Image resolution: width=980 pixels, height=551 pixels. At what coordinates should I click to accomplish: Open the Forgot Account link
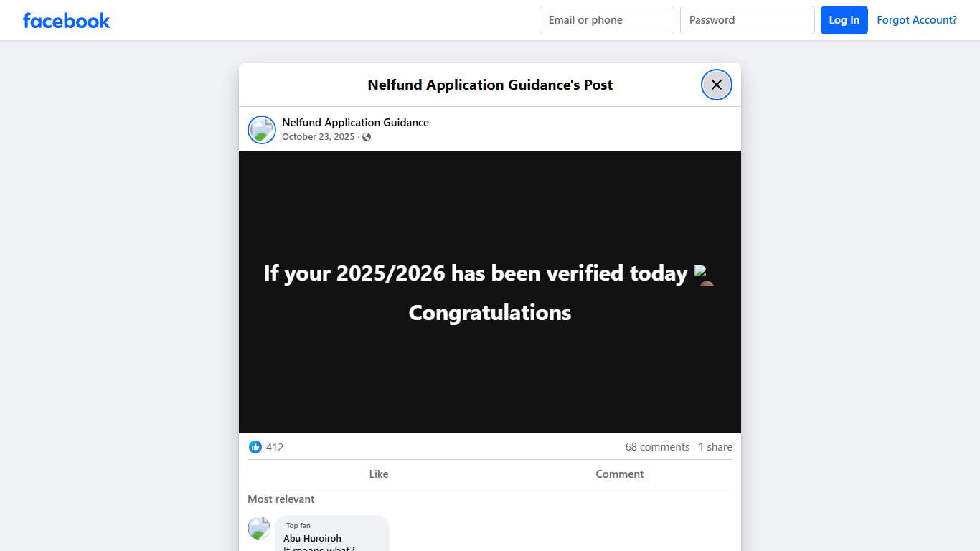pyautogui.click(x=917, y=19)
